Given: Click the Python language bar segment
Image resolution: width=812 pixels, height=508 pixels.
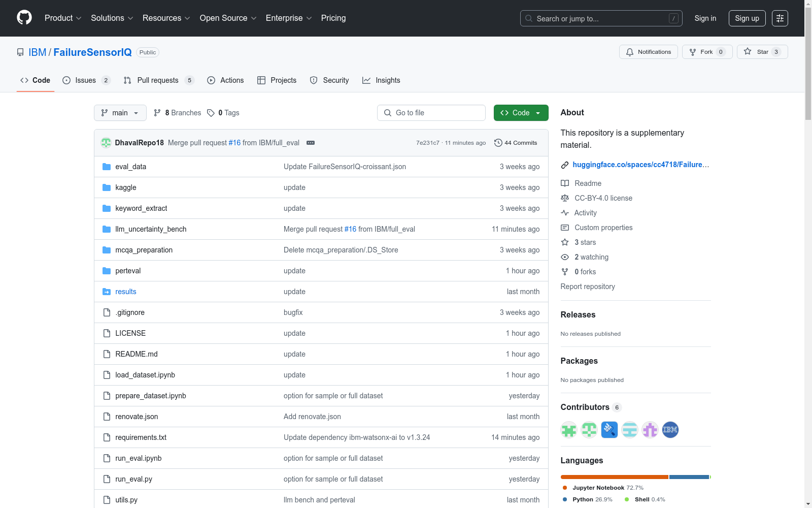Looking at the screenshot, I should (x=689, y=477).
